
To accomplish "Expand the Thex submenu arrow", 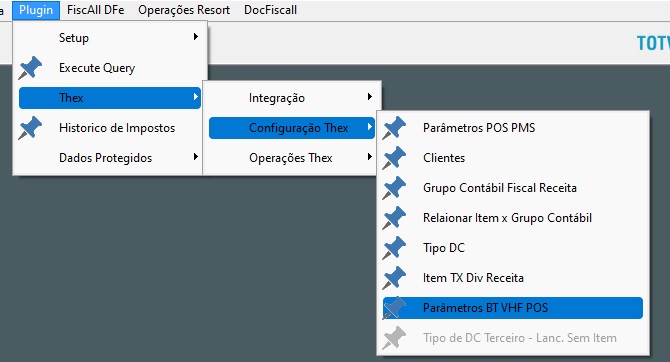I will (196, 97).
